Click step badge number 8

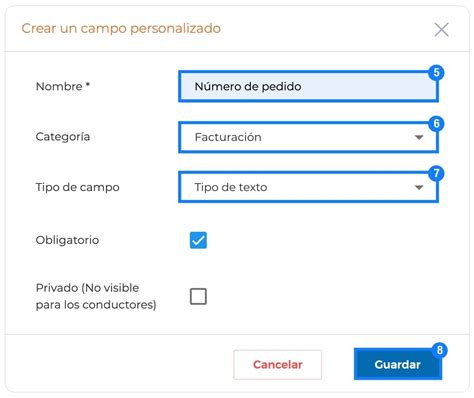[x=440, y=350]
